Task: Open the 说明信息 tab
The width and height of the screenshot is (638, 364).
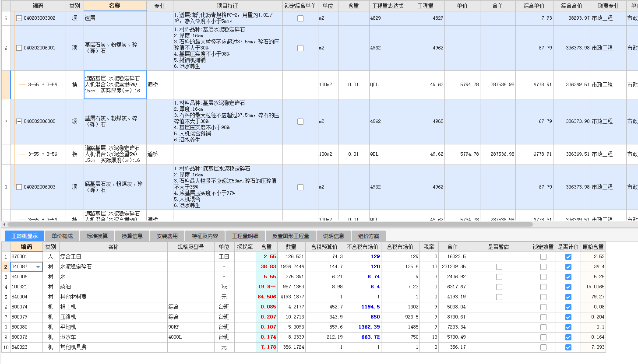Action: [334, 236]
